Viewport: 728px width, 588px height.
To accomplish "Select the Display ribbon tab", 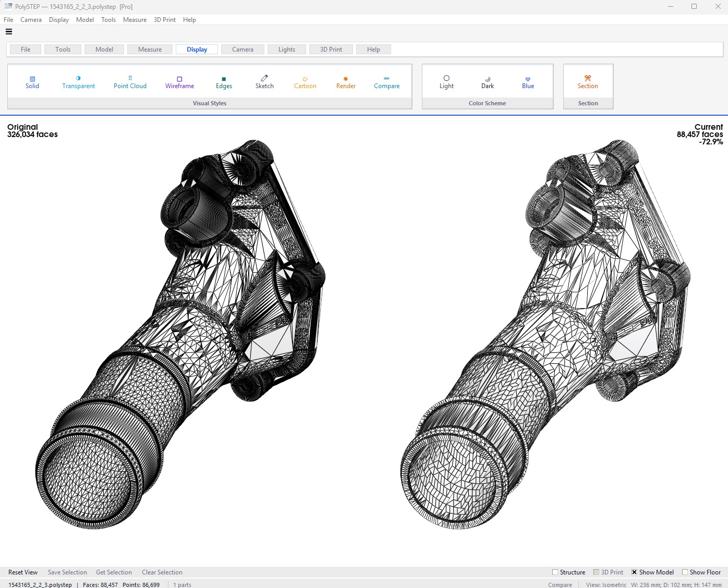I will pos(197,50).
